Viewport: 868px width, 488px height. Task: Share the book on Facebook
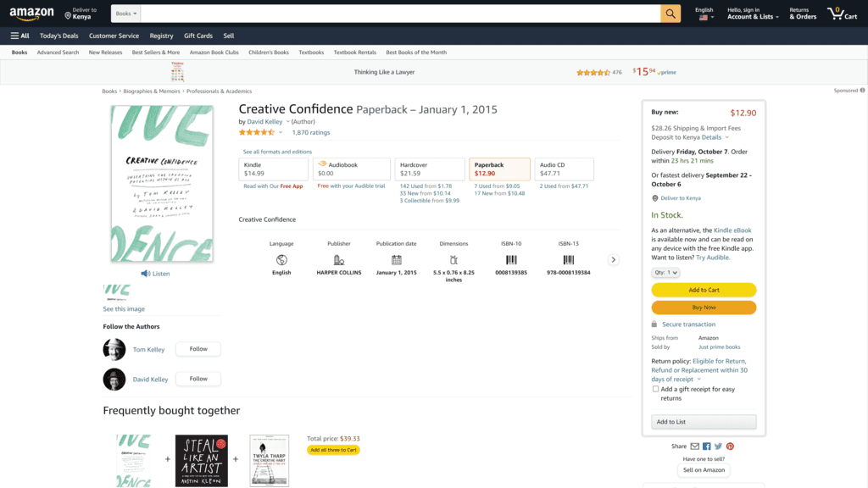tap(707, 446)
